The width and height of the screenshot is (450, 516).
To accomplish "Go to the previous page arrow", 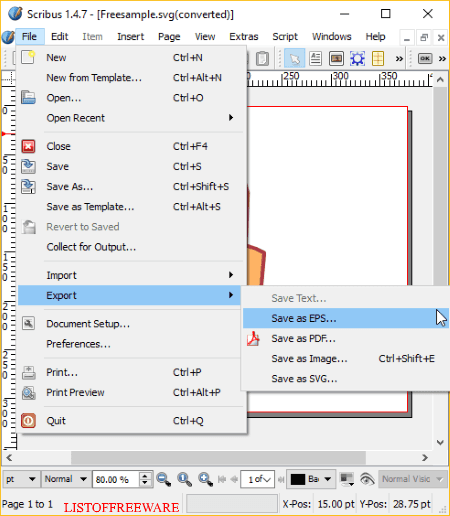I will [234, 479].
